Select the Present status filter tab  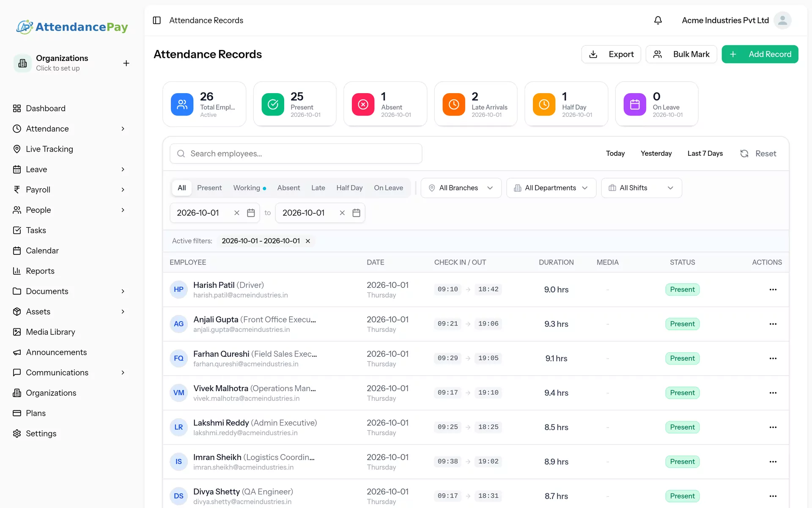tap(209, 188)
